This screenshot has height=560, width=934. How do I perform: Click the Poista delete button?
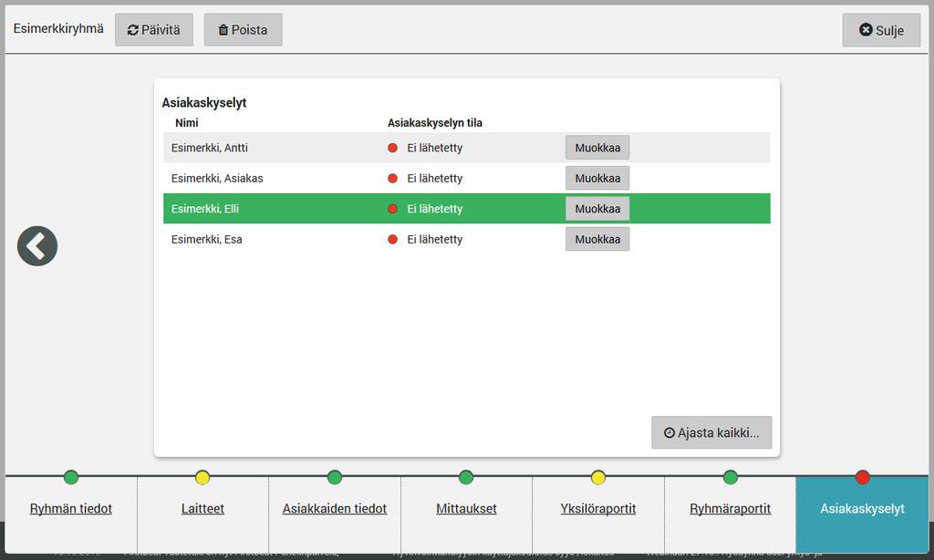tap(243, 30)
